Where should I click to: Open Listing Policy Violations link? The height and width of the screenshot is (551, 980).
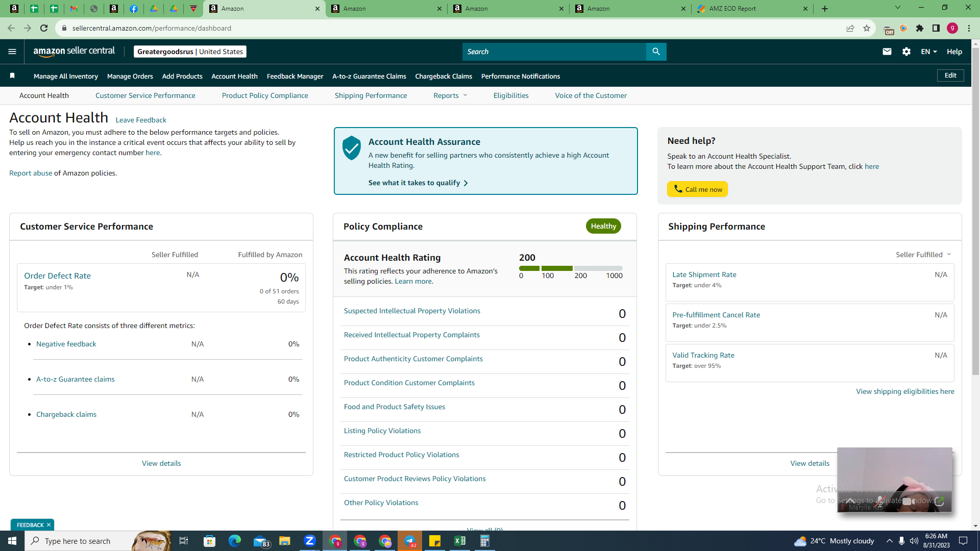[382, 431]
